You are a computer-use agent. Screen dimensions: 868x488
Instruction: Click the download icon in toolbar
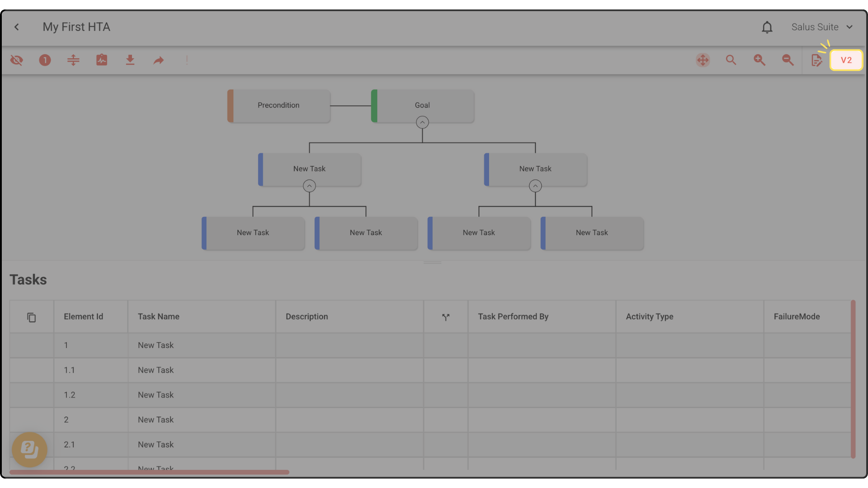130,60
